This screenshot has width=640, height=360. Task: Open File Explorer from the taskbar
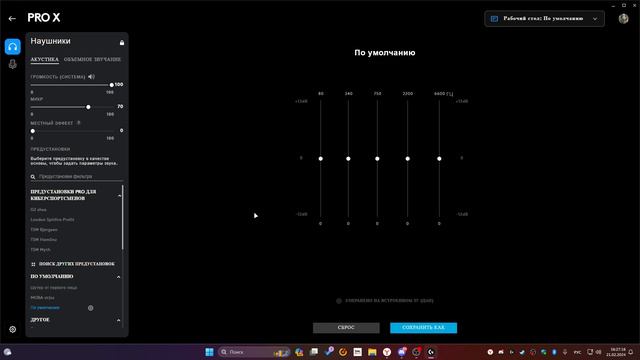[x=372, y=352]
